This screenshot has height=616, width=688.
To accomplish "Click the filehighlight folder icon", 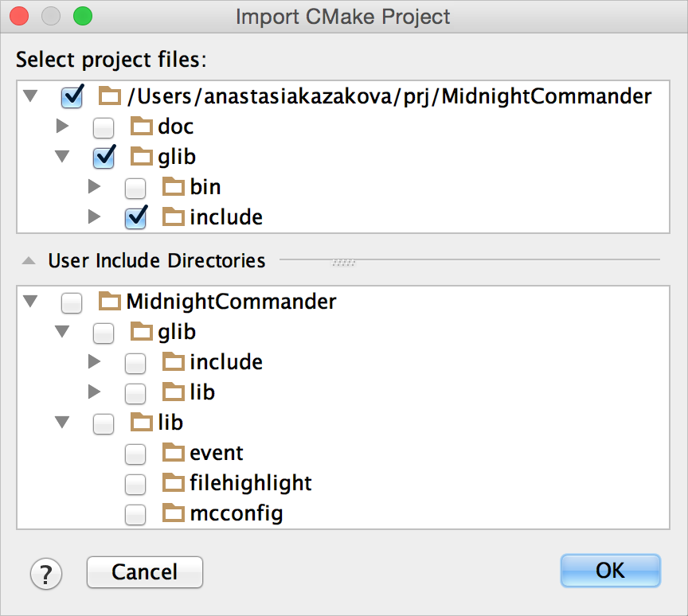I will click(x=174, y=483).
